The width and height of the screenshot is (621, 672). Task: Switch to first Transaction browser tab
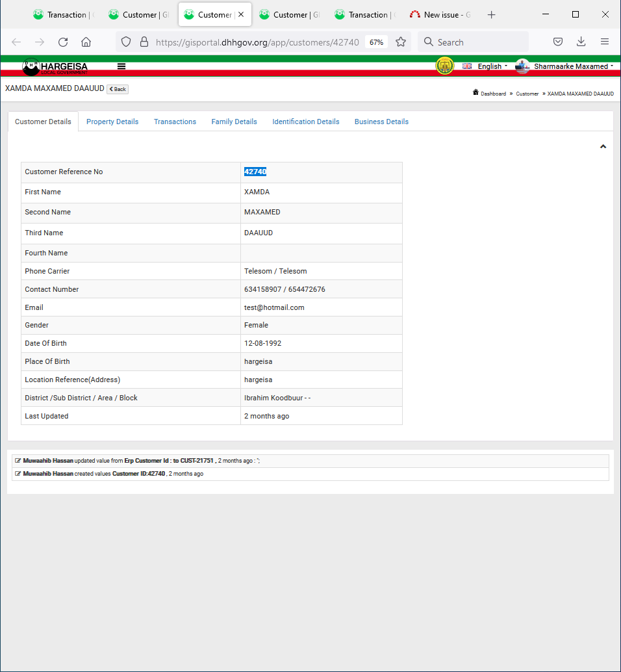(64, 14)
